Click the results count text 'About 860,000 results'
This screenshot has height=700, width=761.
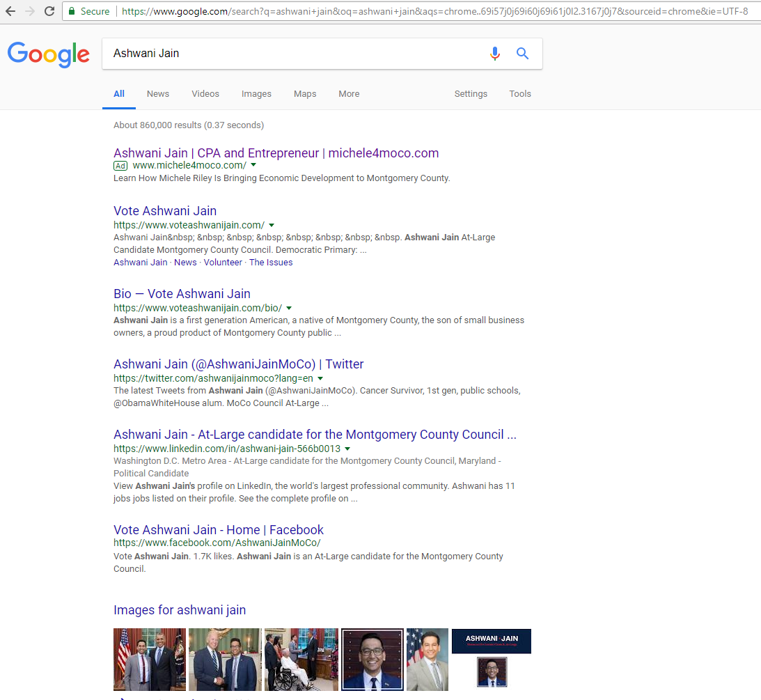tap(157, 125)
